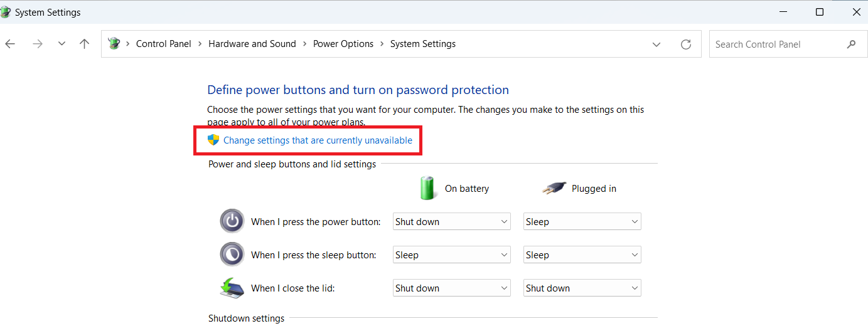Expand chevron after Control Panel breadcrumb

coord(200,44)
